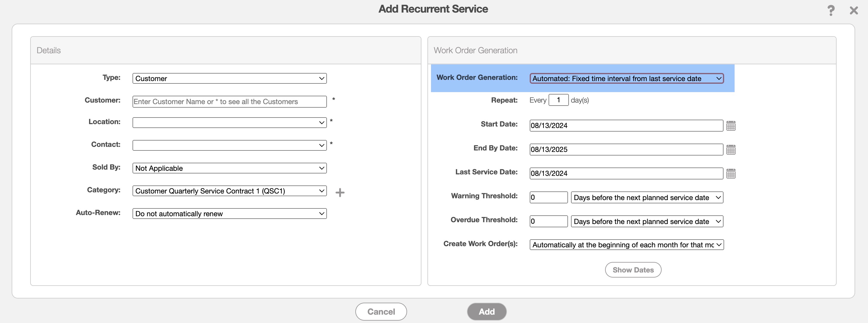Click the Customer name input field
The height and width of the screenshot is (323, 868).
(229, 101)
